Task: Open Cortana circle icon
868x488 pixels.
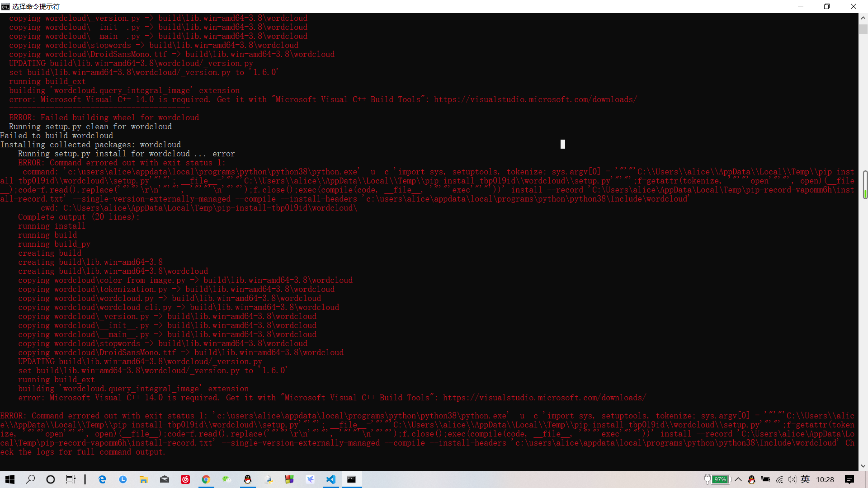Action: tap(51, 479)
